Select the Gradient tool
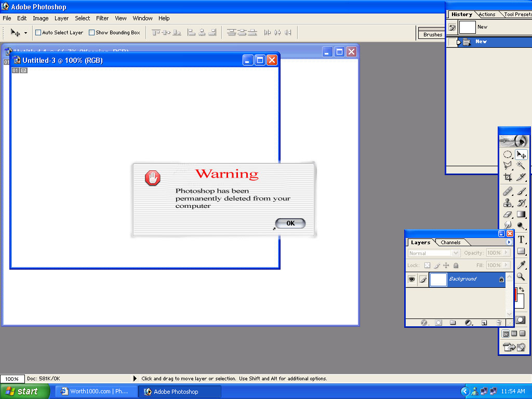Image resolution: width=532 pixels, height=399 pixels. tap(521, 215)
